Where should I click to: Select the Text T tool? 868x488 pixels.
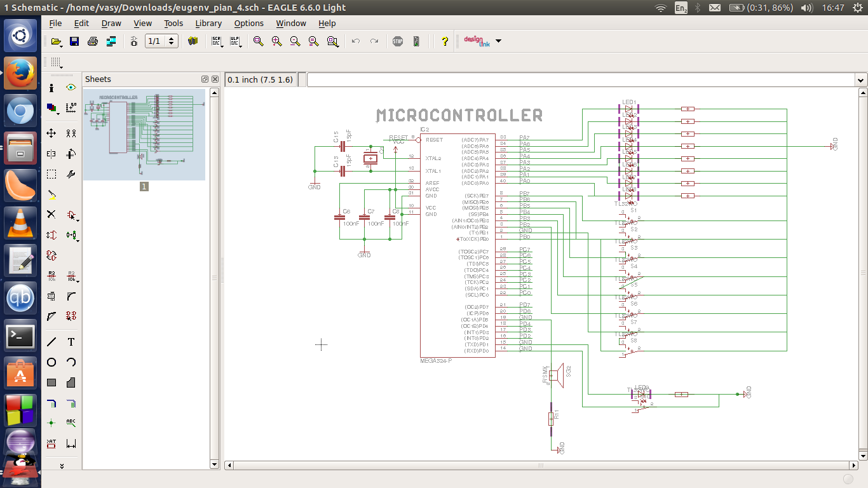71,342
